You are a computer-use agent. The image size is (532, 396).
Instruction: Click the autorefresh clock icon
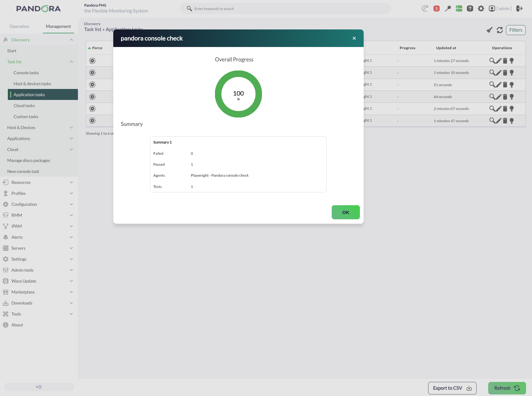(425, 8)
